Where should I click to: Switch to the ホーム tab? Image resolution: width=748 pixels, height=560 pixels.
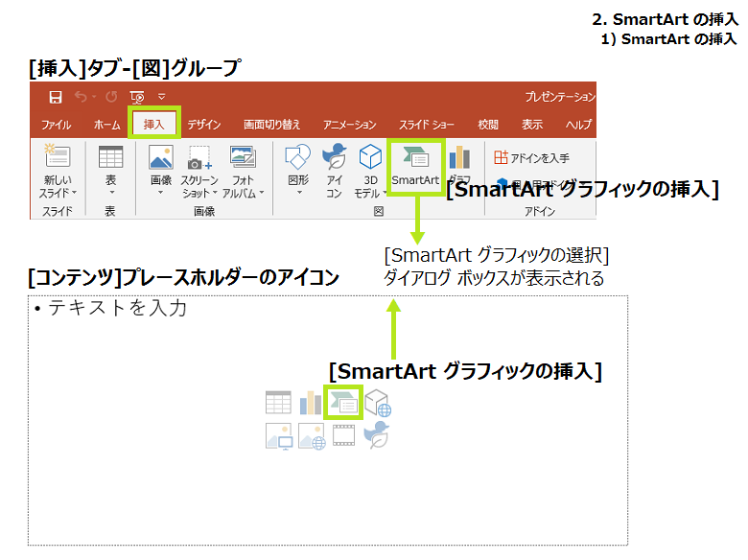106,125
